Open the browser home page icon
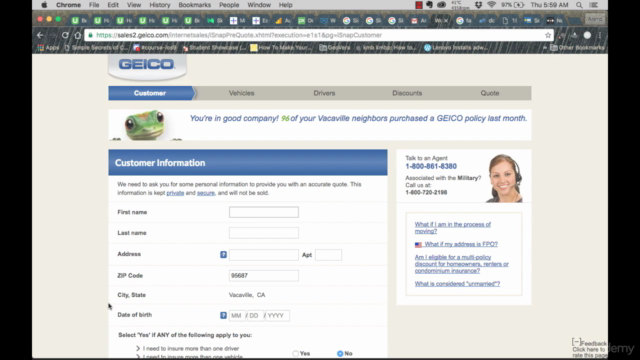640x360 pixels. [x=78, y=35]
